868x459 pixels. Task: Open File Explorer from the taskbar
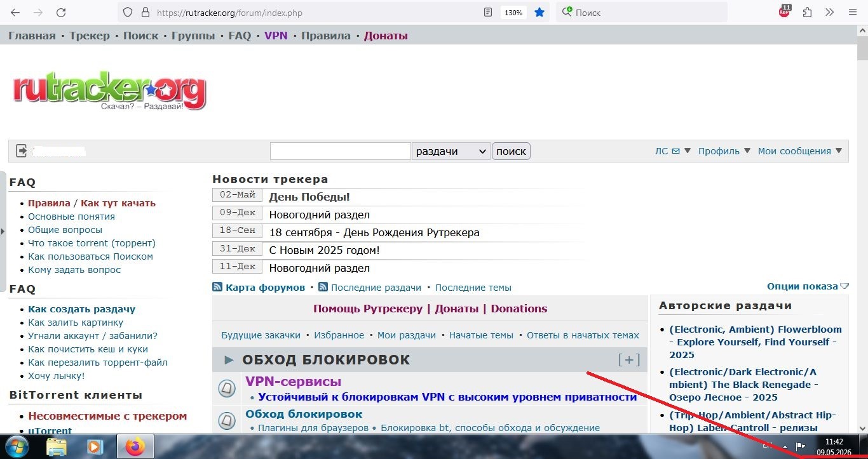click(57, 447)
